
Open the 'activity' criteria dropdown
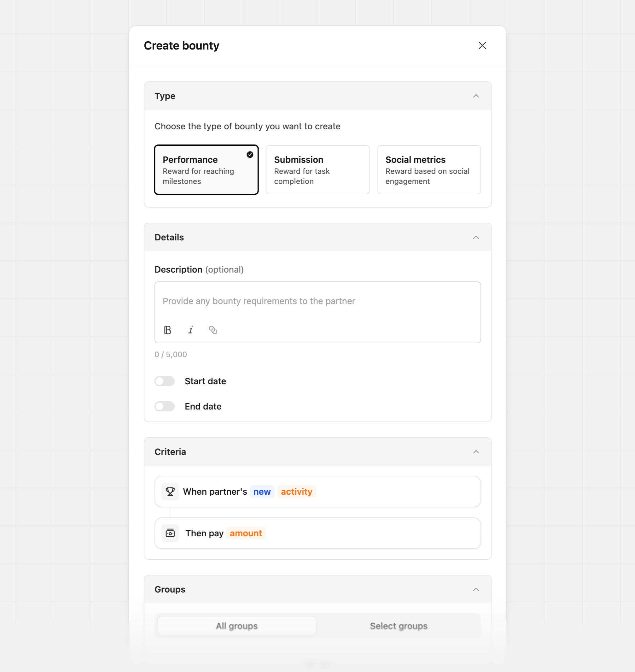click(x=296, y=492)
